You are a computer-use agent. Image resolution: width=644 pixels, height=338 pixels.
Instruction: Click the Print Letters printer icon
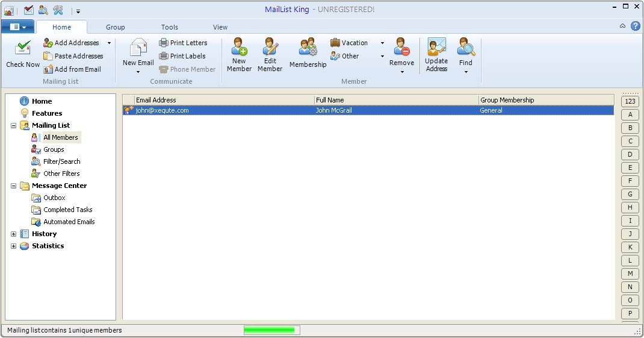tap(164, 43)
